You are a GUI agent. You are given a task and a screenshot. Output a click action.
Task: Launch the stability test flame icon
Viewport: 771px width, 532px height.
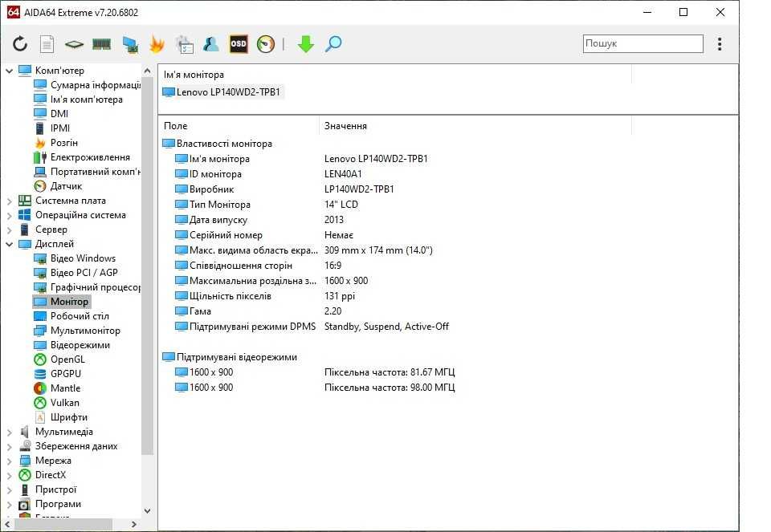pos(157,44)
